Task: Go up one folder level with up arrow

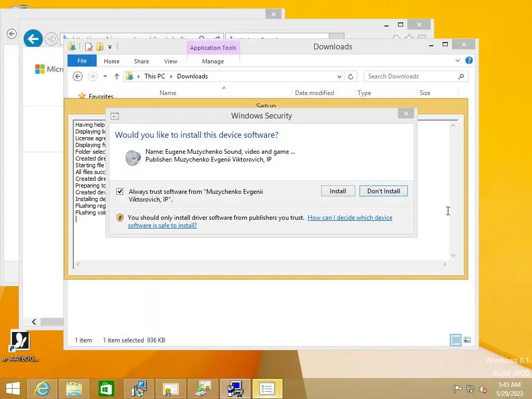Action: pos(117,76)
